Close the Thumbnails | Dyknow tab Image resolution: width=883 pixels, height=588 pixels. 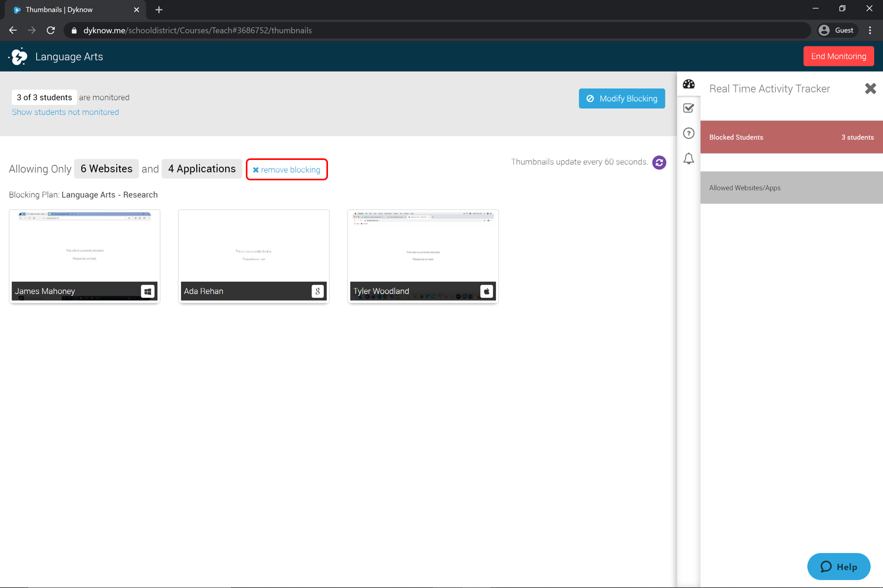(x=137, y=9)
